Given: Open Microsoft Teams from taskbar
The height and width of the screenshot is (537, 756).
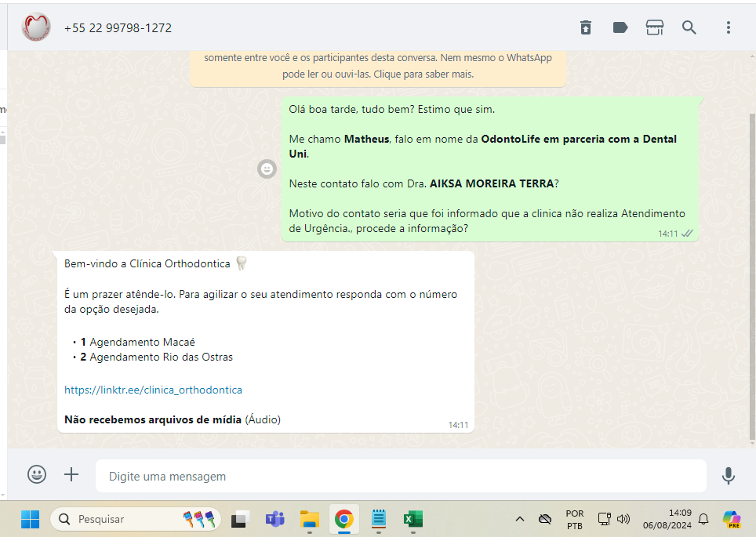Looking at the screenshot, I should tap(274, 519).
